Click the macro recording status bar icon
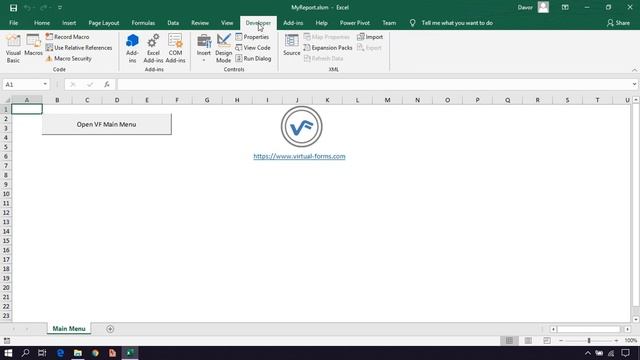 click(7, 340)
